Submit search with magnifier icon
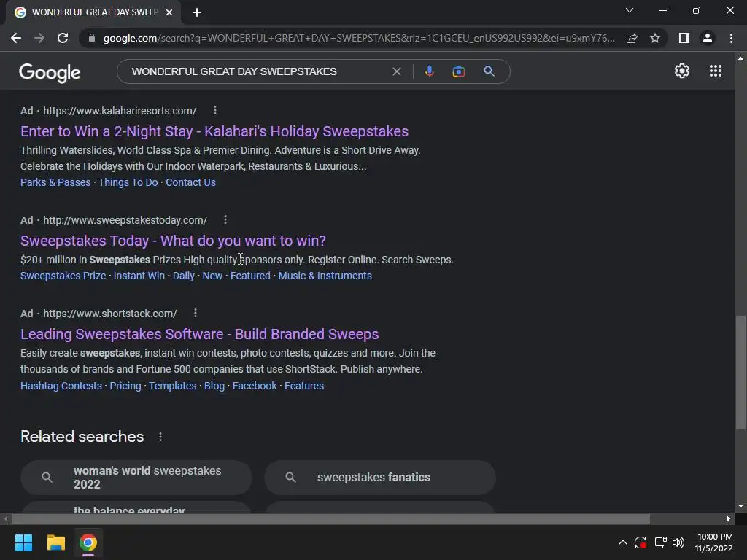This screenshot has width=747, height=560. click(489, 71)
